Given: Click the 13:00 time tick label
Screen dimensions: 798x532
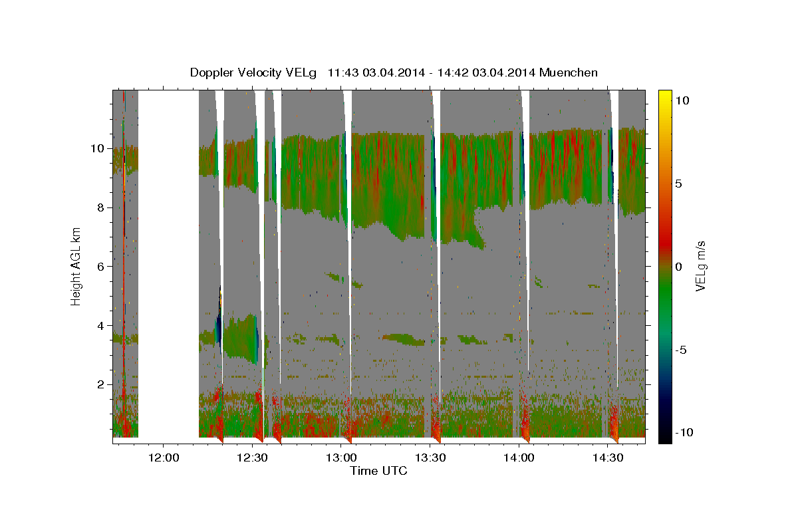Looking at the screenshot, I should click(x=342, y=458).
